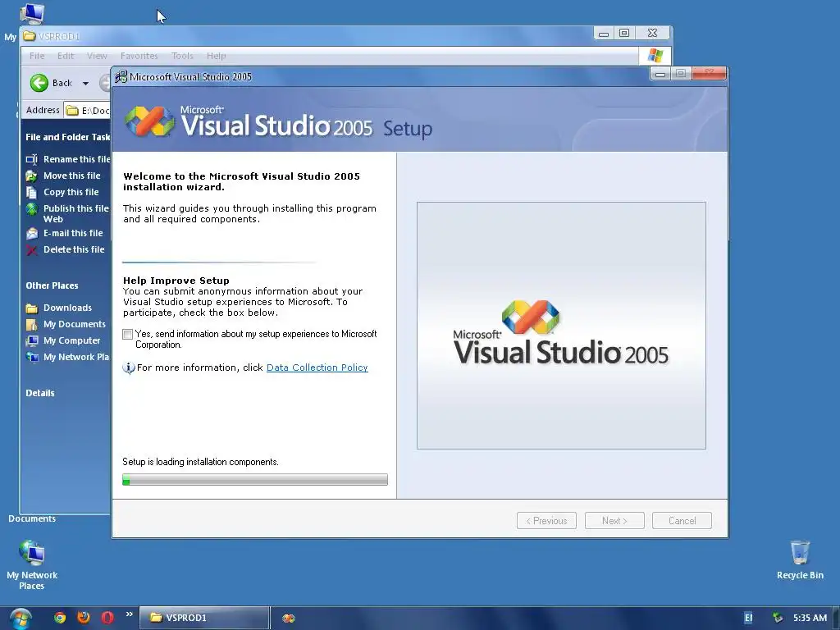Click the Move this file link
Image resolution: width=840 pixels, height=630 pixels.
pos(72,176)
